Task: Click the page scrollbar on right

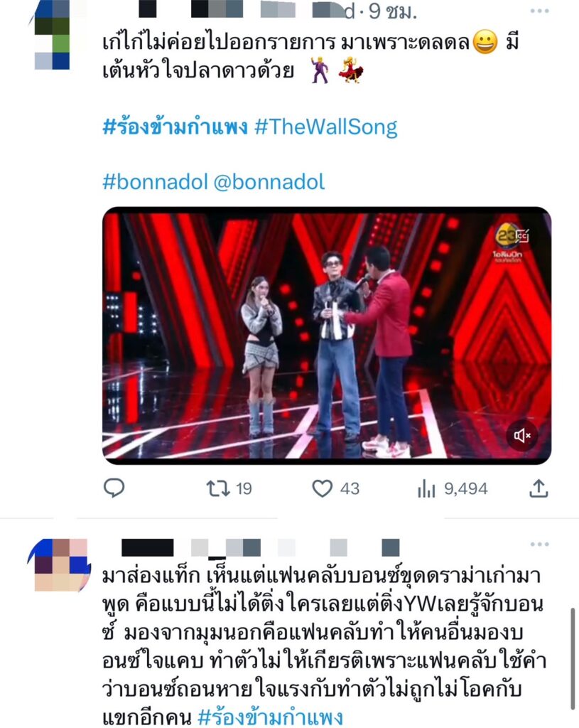Action: tap(573, 658)
